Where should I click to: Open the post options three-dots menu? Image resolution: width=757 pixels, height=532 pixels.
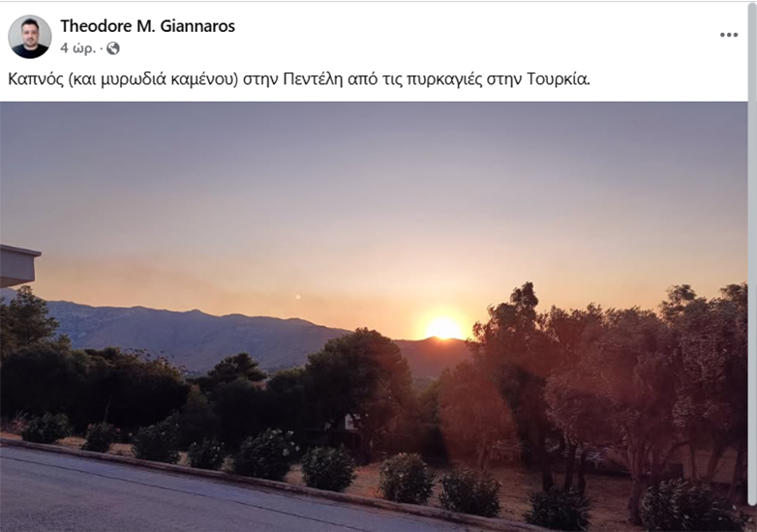tap(729, 35)
